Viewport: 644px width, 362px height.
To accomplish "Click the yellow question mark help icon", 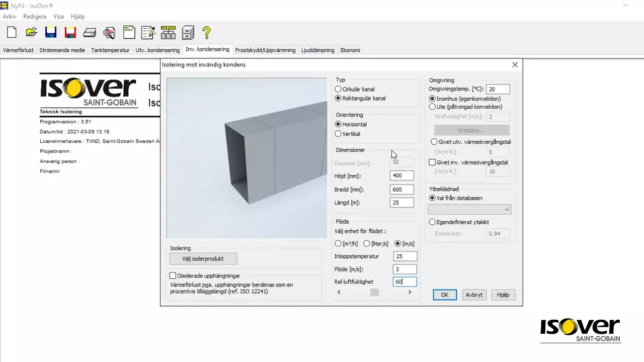I will (x=206, y=33).
